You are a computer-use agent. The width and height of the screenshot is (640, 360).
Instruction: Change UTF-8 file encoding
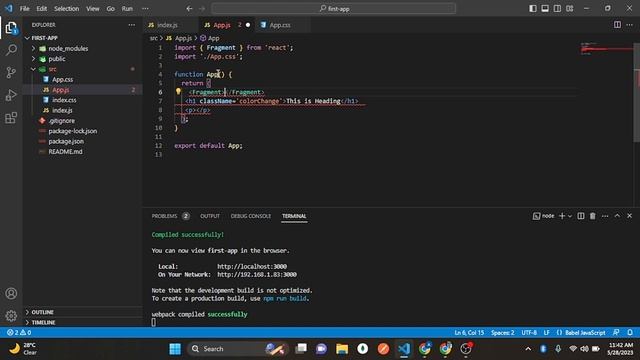tap(529, 333)
